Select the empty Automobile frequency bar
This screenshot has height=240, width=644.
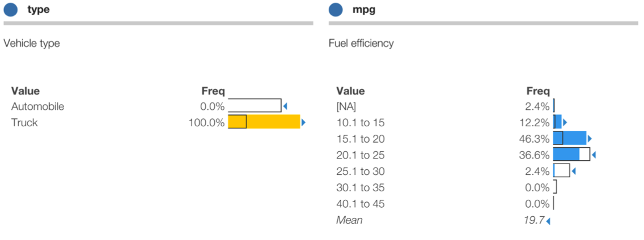pyautogui.click(x=255, y=106)
